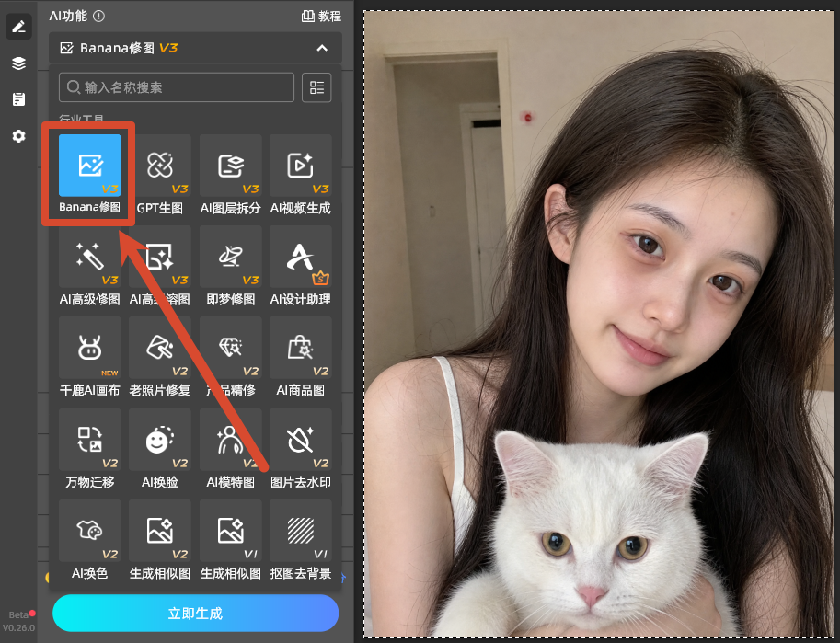Choose the 老照片修复 tool
Viewport: 840px width, 643px height.
[160, 348]
